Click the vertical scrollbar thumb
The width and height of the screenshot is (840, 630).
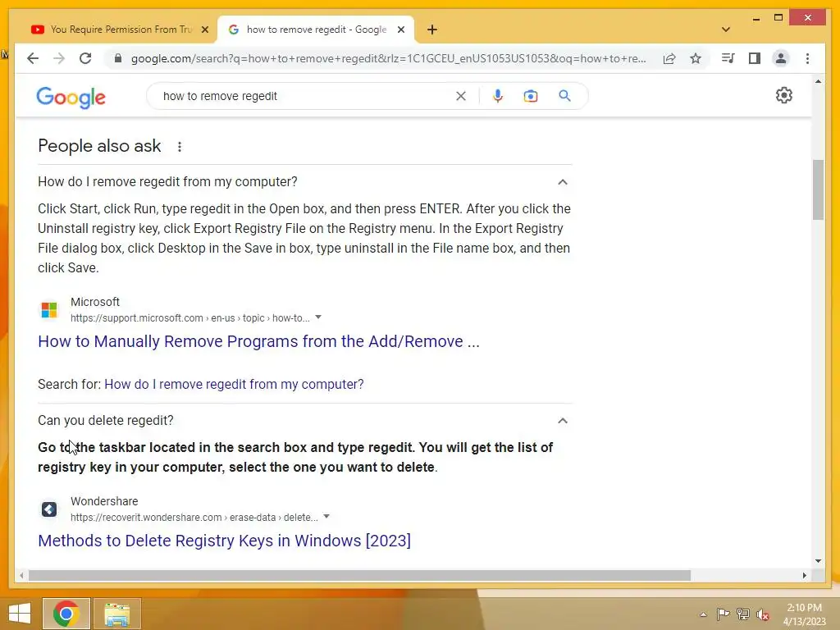818,189
